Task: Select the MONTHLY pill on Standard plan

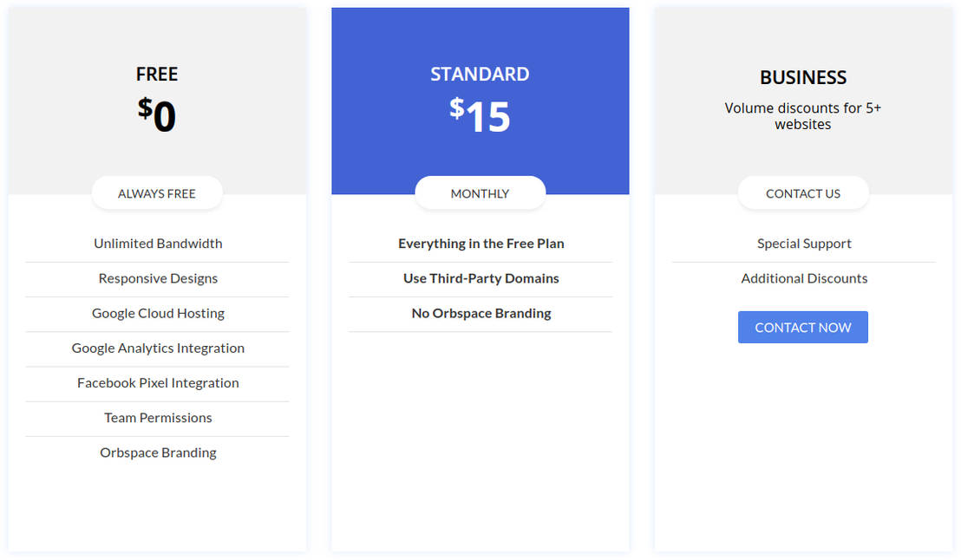Action: tap(480, 193)
